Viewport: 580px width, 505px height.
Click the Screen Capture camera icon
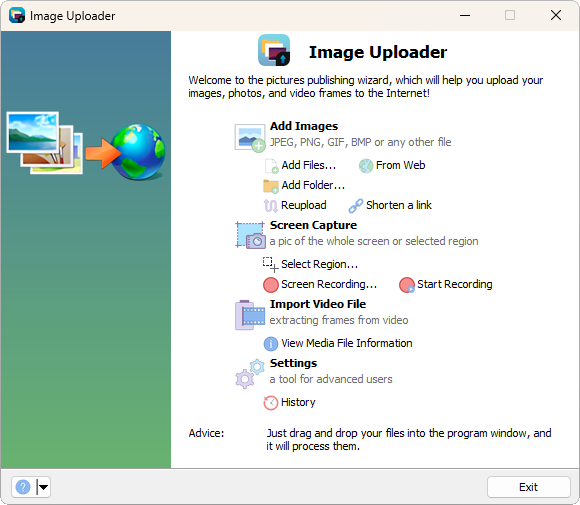tap(250, 235)
